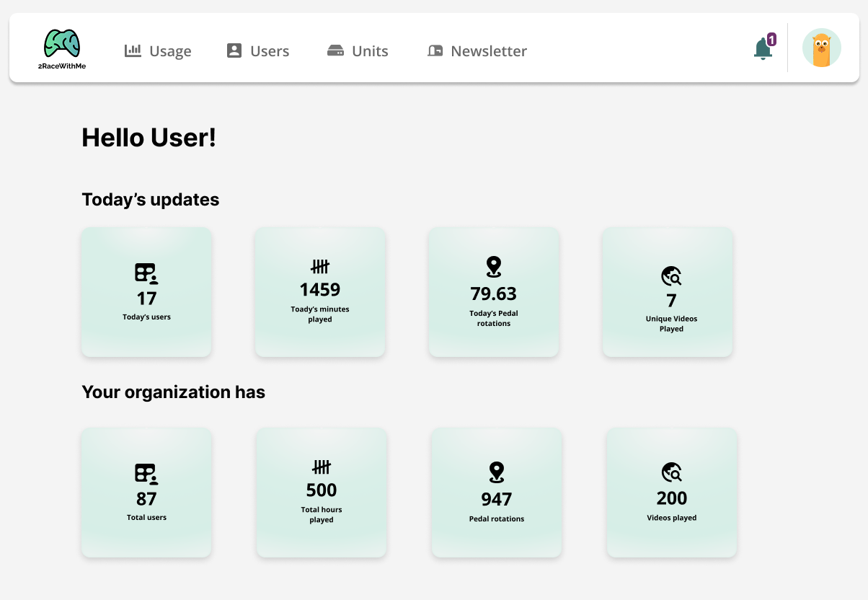Click the icon above Today's users count
Viewport: 868px width, 600px height.
[146, 273]
